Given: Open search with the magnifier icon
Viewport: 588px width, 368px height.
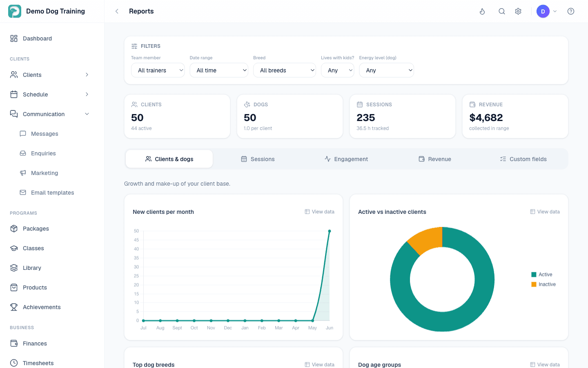Looking at the screenshot, I should pyautogui.click(x=502, y=11).
